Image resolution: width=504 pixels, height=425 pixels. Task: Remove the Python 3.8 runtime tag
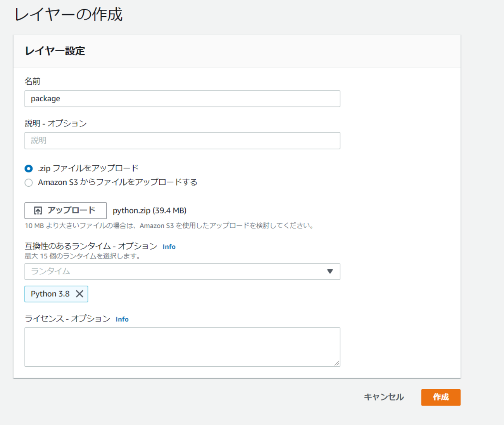coord(79,294)
